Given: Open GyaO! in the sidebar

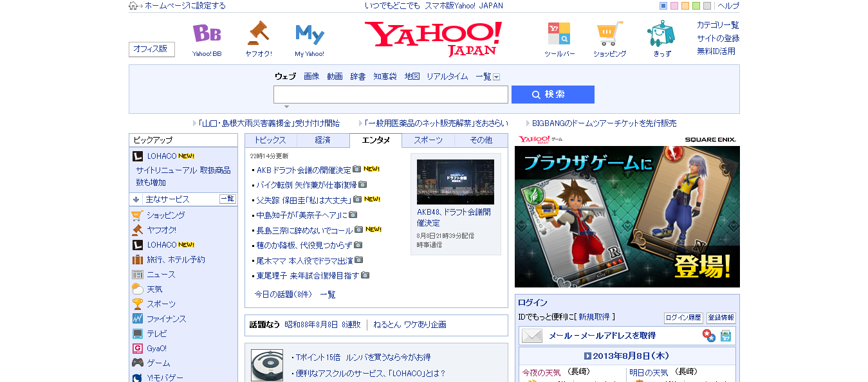Looking at the screenshot, I should click(156, 349).
